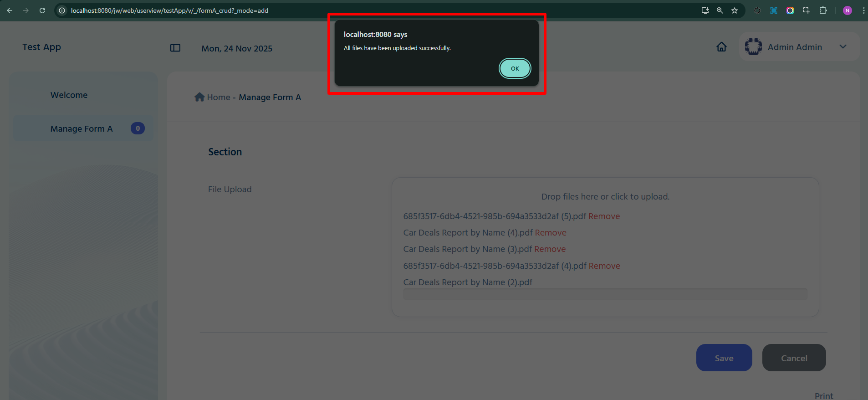
Task: Open the browser zoom magnifier icon
Action: (x=720, y=10)
